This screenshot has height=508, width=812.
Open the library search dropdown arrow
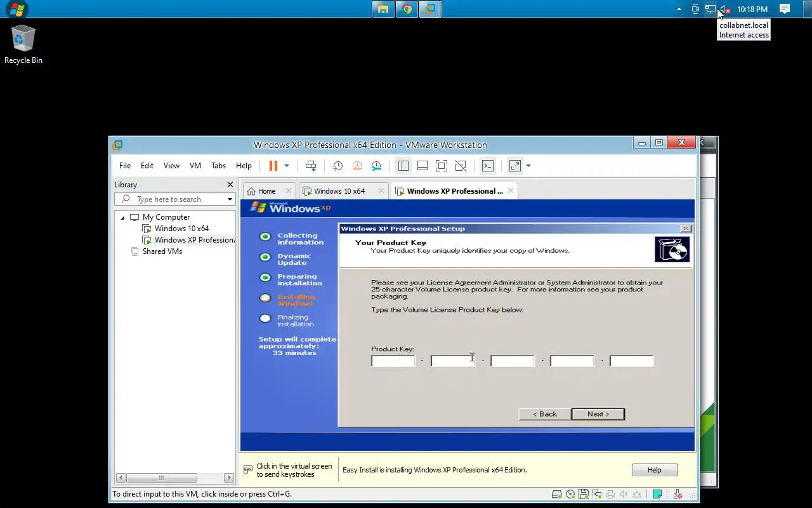(x=230, y=199)
